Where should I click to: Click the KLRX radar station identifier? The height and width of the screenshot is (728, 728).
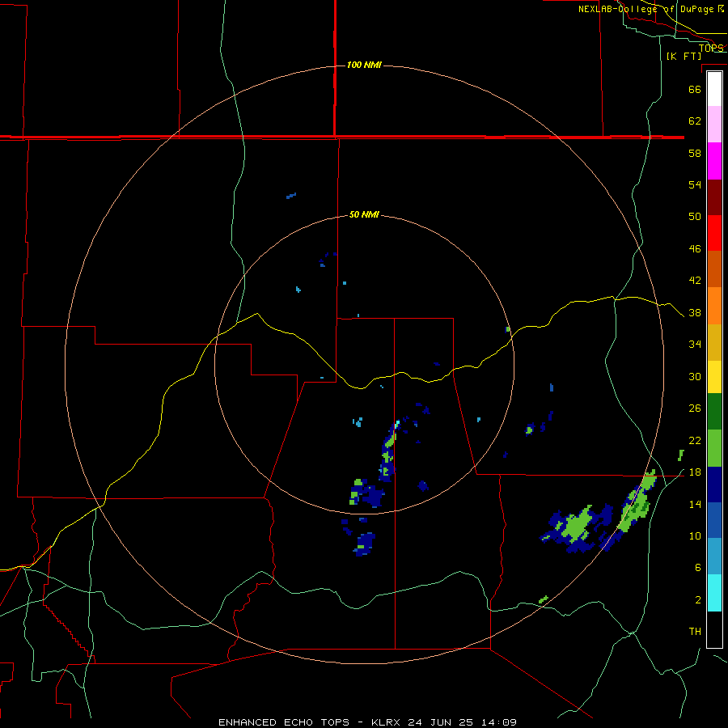point(387,722)
